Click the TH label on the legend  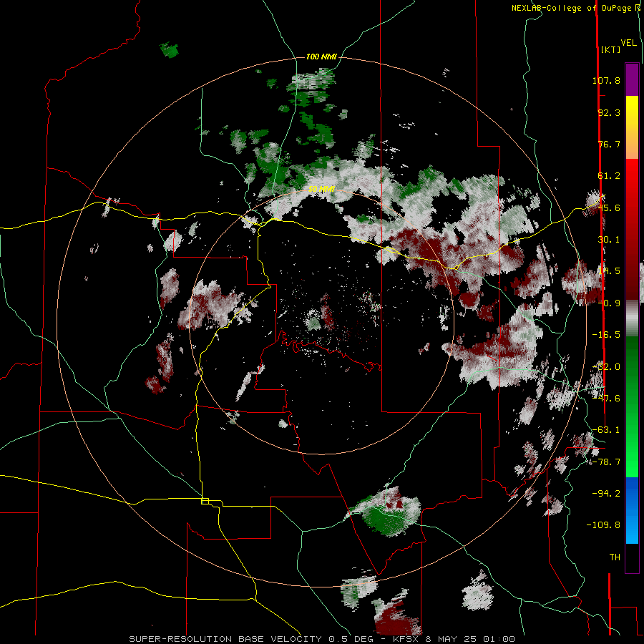pyautogui.click(x=615, y=557)
